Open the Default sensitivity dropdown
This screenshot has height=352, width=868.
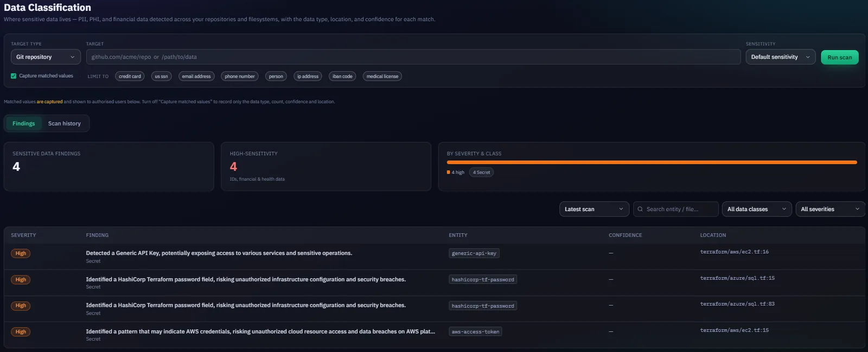[780, 57]
